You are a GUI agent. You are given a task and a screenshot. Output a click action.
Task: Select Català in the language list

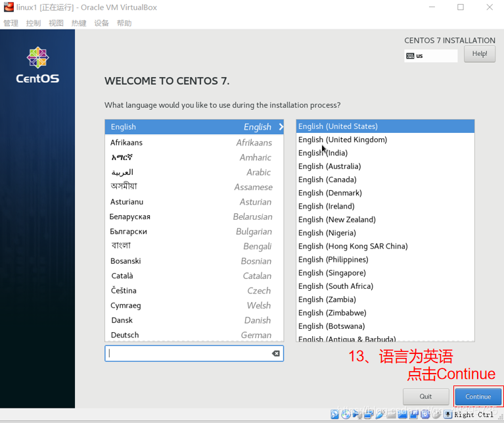[194, 276]
